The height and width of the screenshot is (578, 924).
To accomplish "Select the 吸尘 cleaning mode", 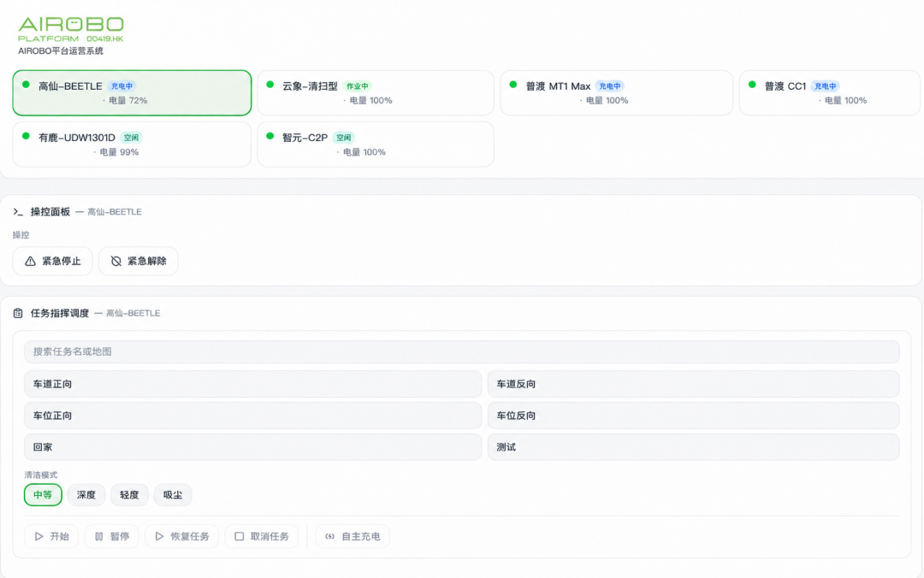I will pyautogui.click(x=173, y=495).
